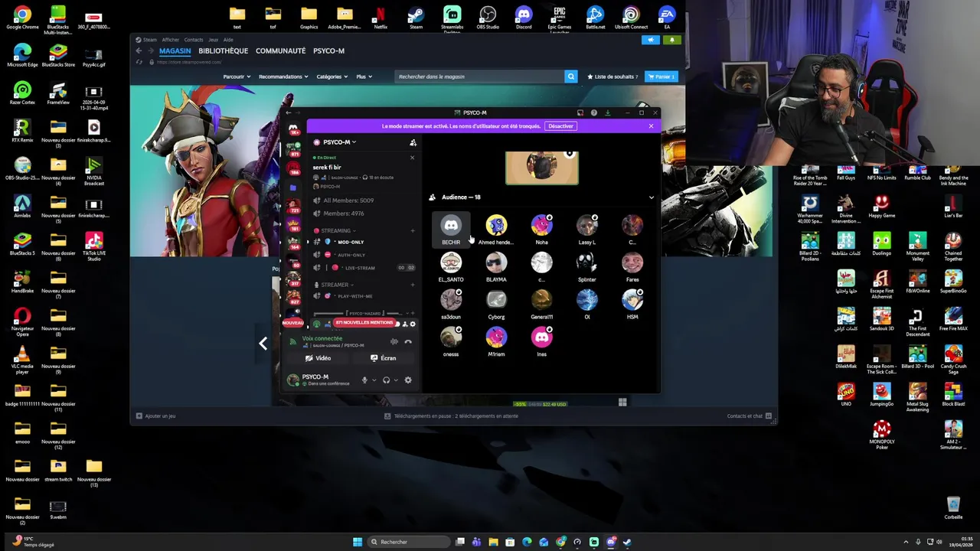The height and width of the screenshot is (551, 980).
Task: Click invite members icon beside PSYCO-M
Action: click(413, 142)
